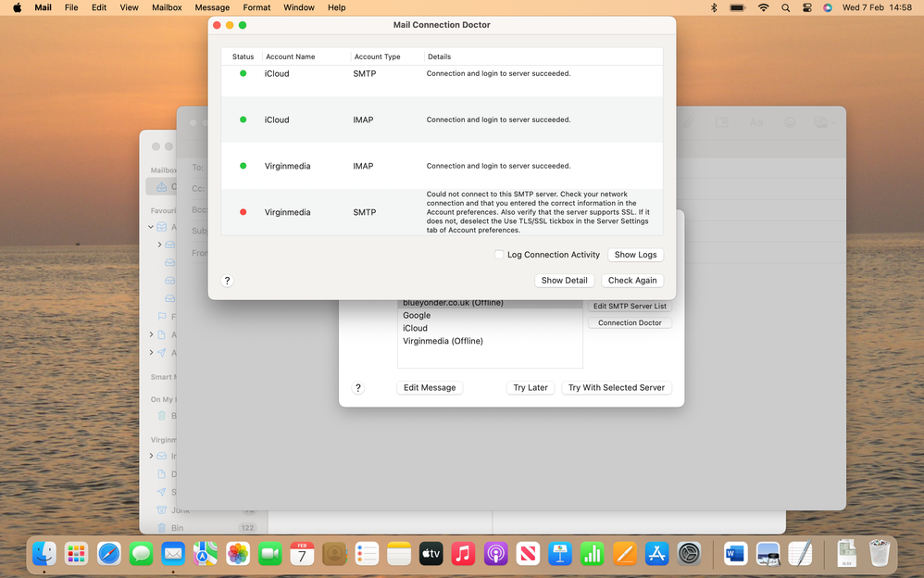Screen dimensions: 924x578
Task: Click the Details column header
Action: [x=439, y=57]
